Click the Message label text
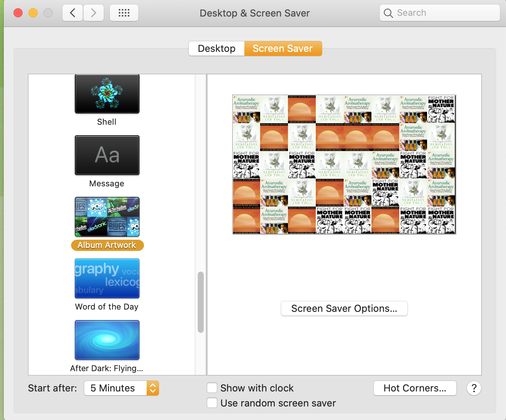Viewport: 506px width, 420px height. point(107,184)
